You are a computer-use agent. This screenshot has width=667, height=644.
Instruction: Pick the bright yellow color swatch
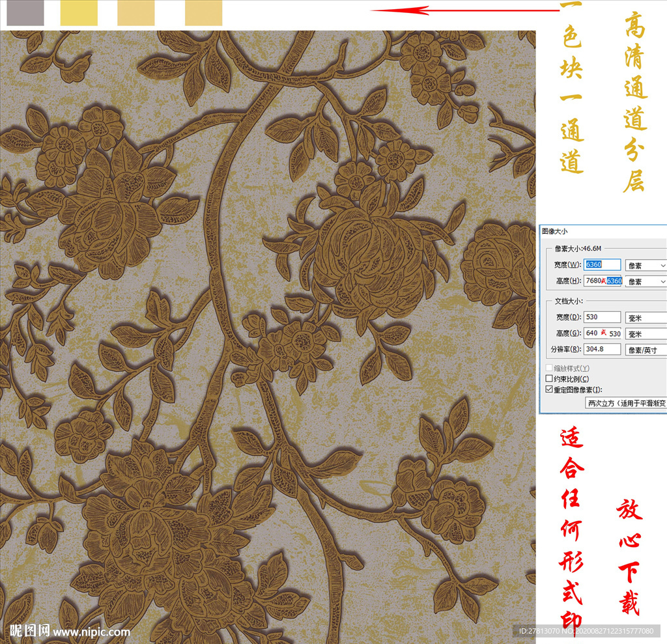(79, 13)
